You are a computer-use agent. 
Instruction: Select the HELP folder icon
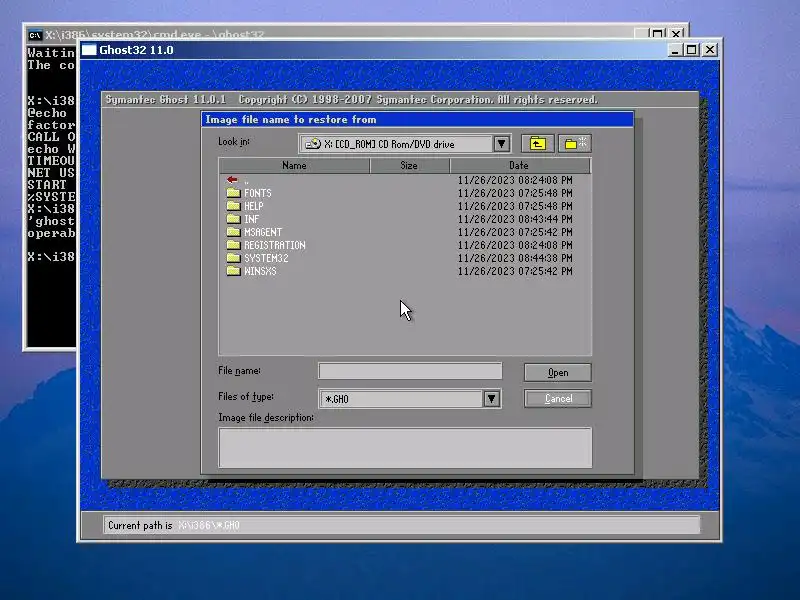click(x=234, y=206)
